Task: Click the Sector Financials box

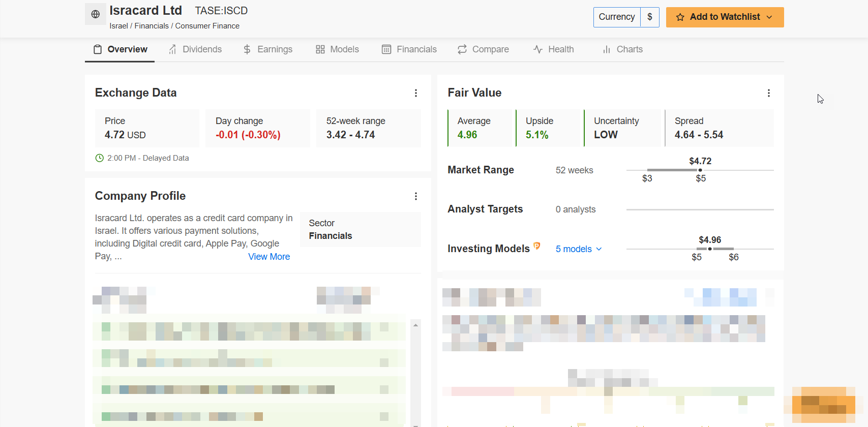Action: pyautogui.click(x=361, y=230)
